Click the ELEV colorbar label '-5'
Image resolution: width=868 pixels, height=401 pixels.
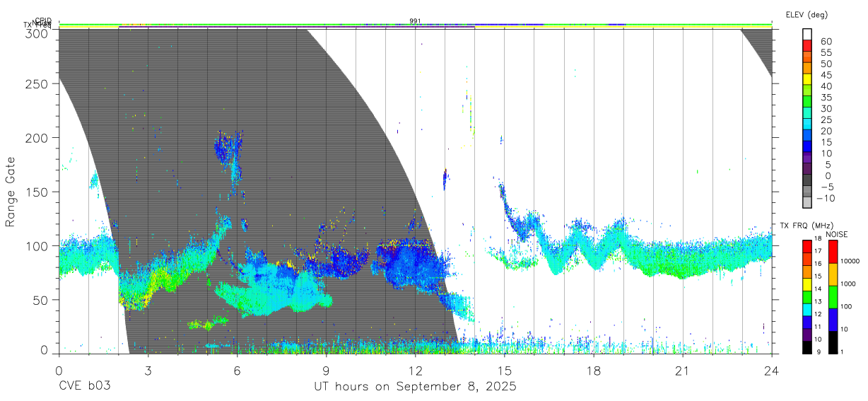pos(826,187)
